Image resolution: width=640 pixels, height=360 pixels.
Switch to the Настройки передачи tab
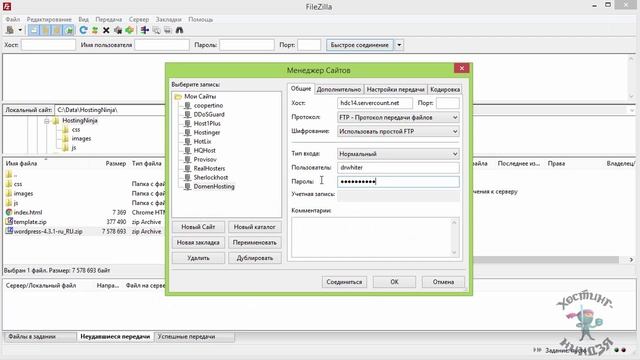pyautogui.click(x=395, y=89)
